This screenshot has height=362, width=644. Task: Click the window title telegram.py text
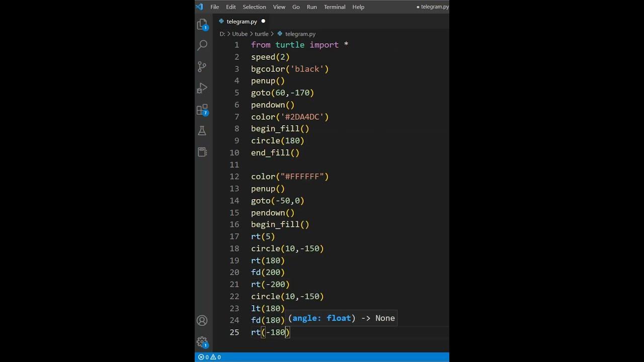[x=435, y=7]
